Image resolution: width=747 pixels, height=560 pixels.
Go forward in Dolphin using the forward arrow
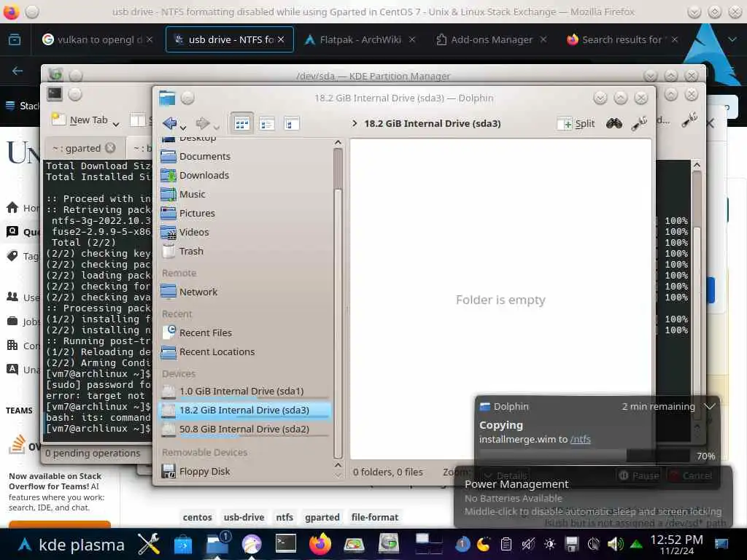203,123
